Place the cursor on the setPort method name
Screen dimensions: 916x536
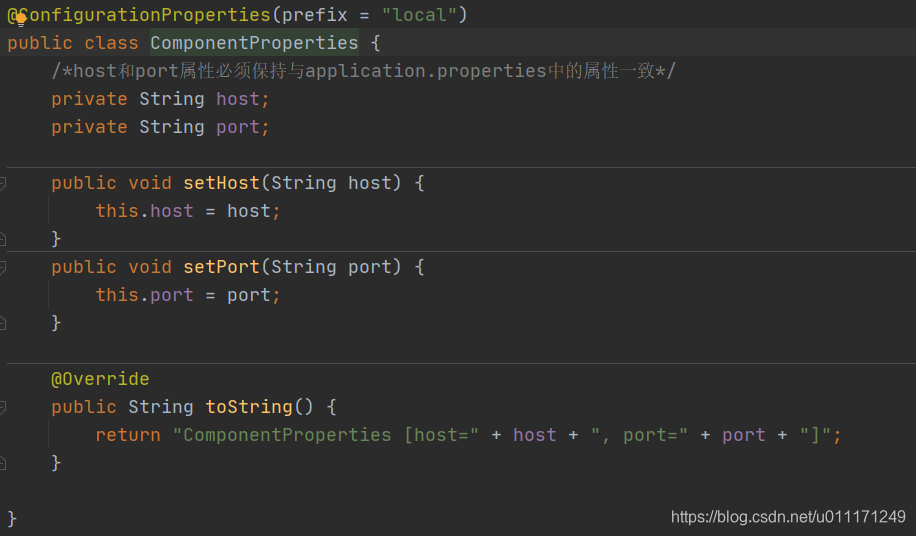tap(221, 267)
